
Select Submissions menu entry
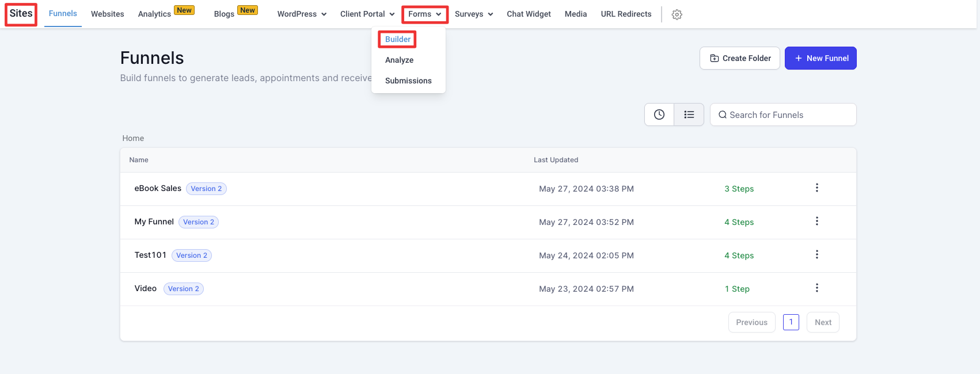click(x=408, y=81)
